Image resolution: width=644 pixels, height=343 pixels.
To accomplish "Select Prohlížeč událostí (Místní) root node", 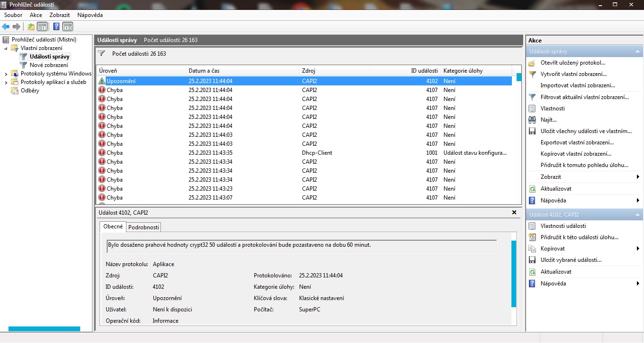I will point(44,40).
